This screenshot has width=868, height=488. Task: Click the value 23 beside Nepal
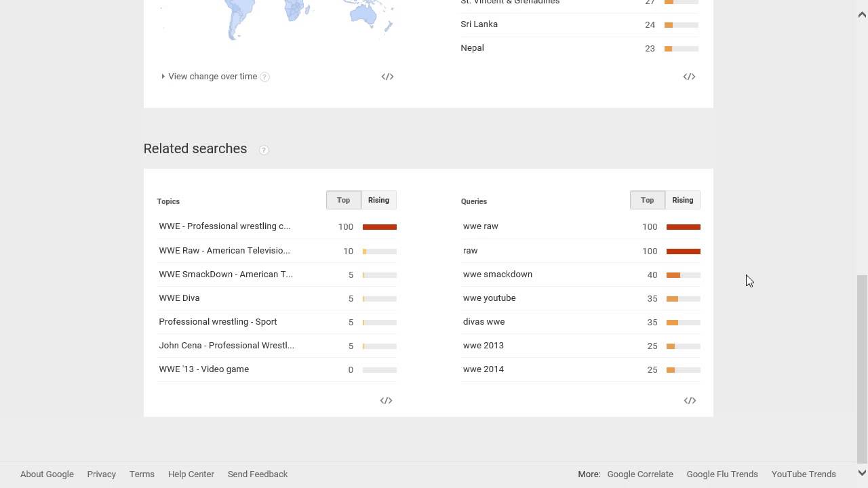click(650, 49)
